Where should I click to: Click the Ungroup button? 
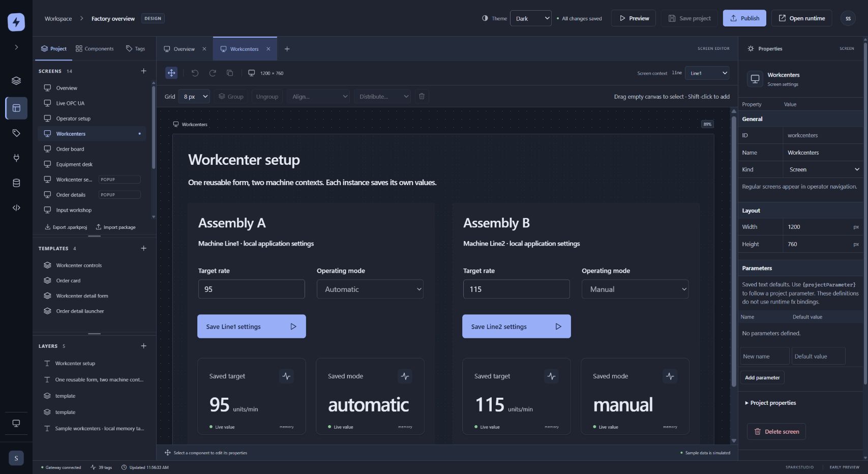tap(267, 96)
